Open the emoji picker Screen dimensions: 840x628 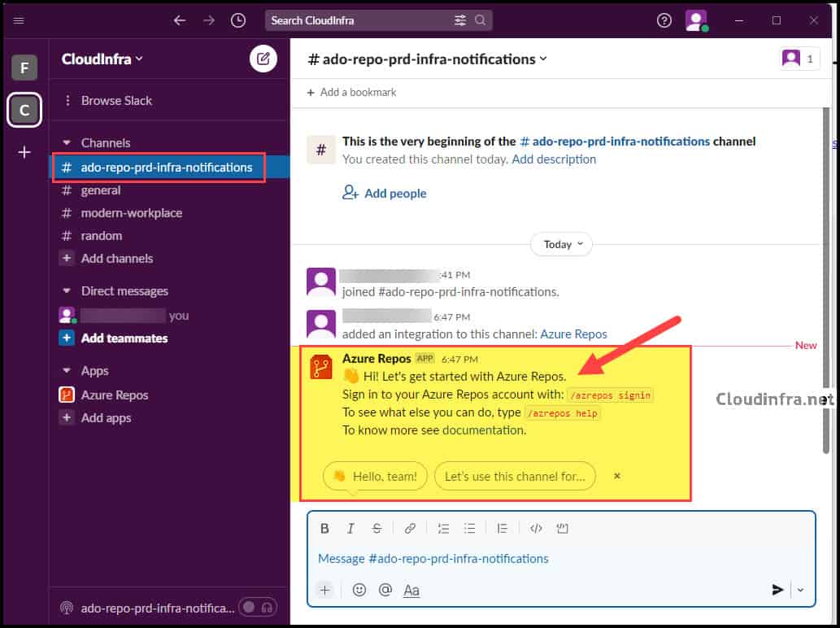pos(359,590)
